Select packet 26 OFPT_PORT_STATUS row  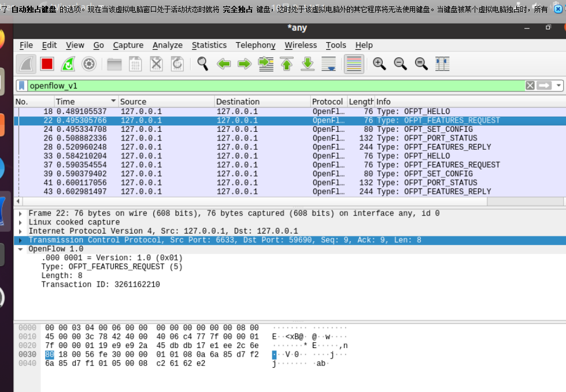point(290,138)
